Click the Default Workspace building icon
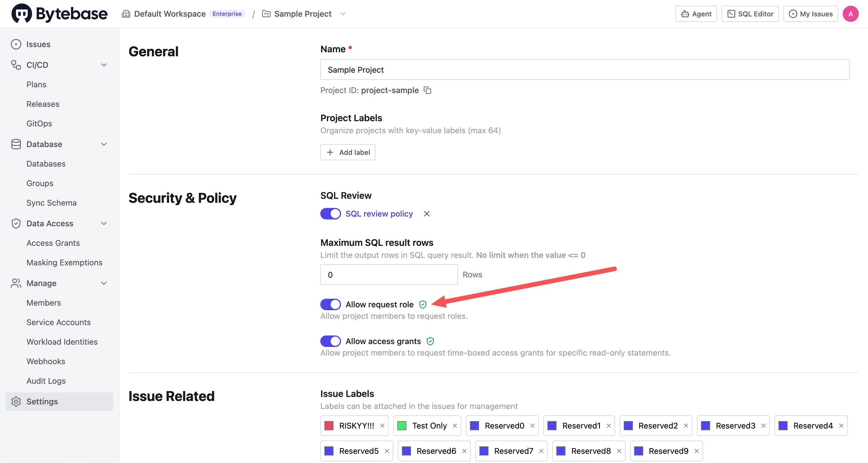 click(x=126, y=14)
